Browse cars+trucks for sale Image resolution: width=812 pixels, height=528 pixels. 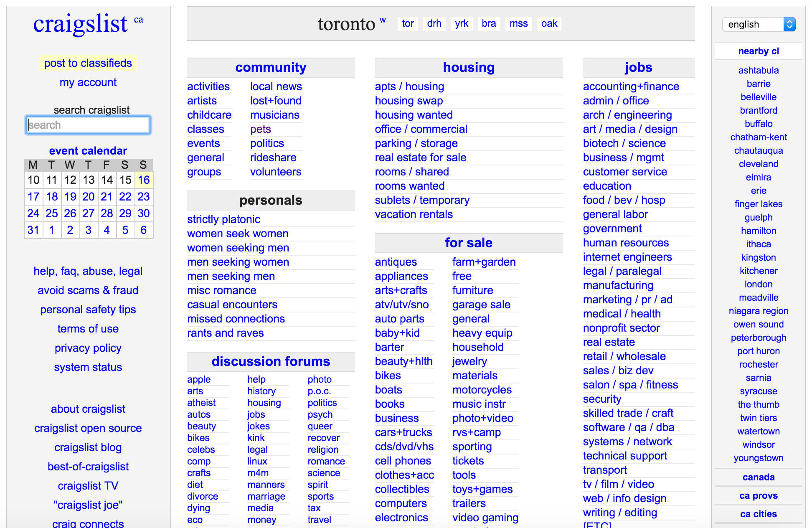(x=403, y=432)
